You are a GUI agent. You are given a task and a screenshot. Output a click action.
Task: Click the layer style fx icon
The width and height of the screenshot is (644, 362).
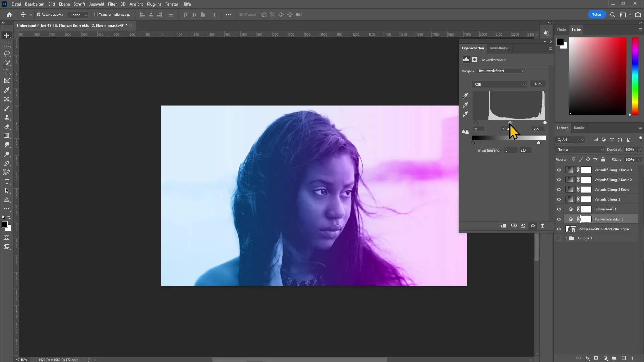pyautogui.click(x=588, y=358)
